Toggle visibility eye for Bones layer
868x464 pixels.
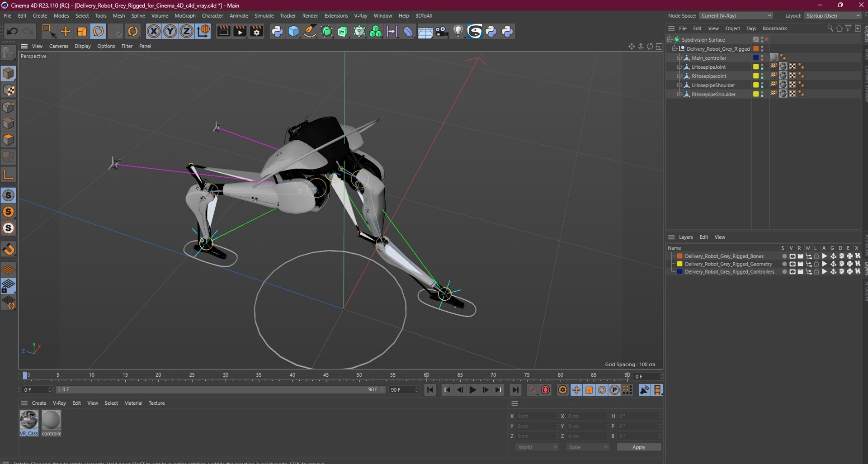[x=792, y=256]
